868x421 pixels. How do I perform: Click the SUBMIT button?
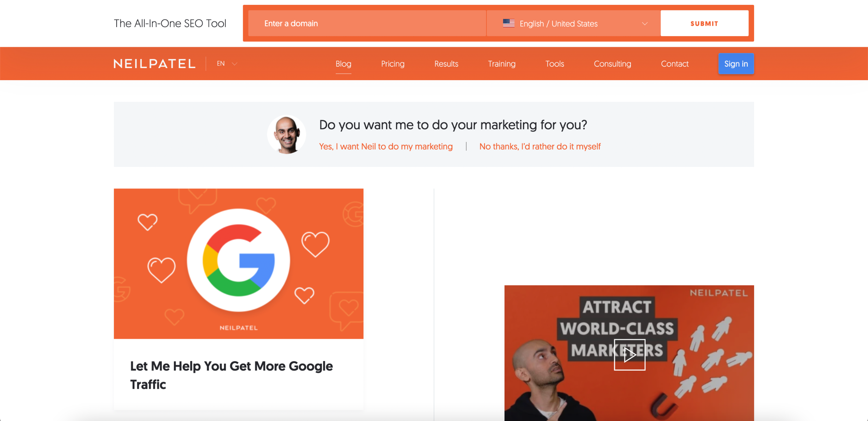[704, 23]
